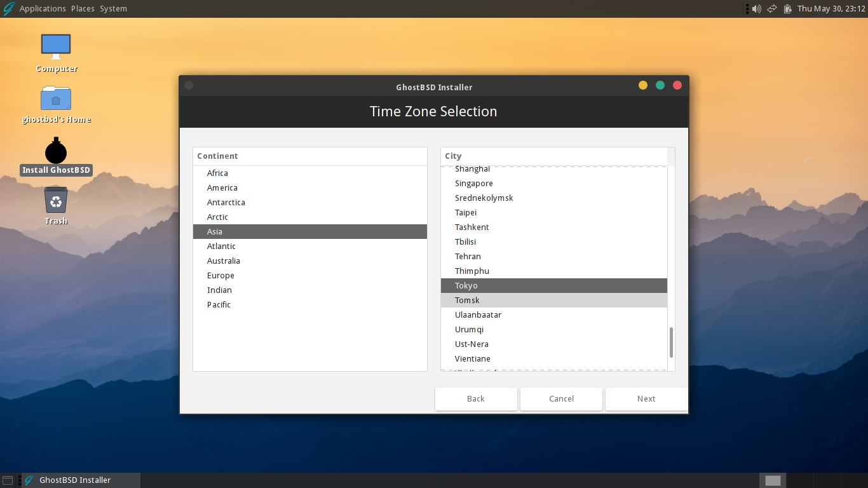
Task: Select Australia in Continent list
Action: (310, 261)
